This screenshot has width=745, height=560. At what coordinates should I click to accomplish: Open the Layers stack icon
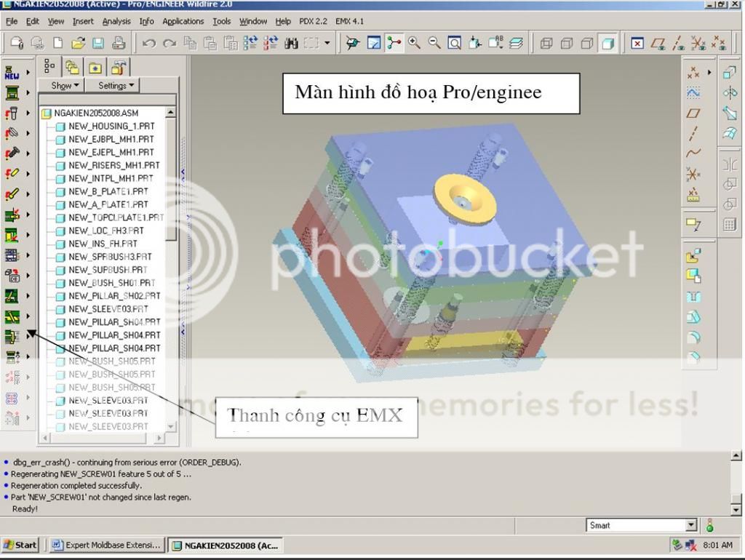[x=516, y=43]
